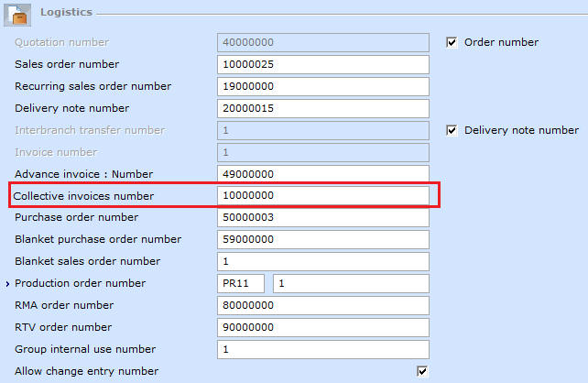The image size is (588, 383).
Task: Click the Logistics section box icon
Action: pos(17,15)
